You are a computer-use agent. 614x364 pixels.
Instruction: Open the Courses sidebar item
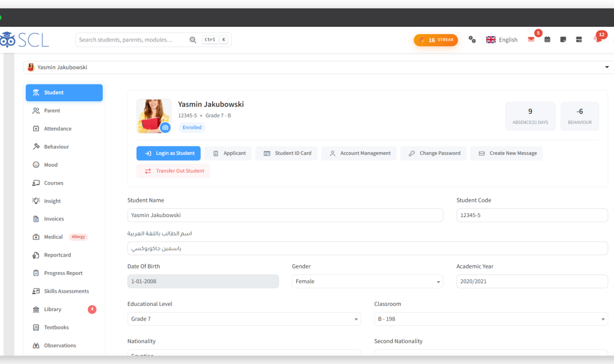click(x=64, y=183)
